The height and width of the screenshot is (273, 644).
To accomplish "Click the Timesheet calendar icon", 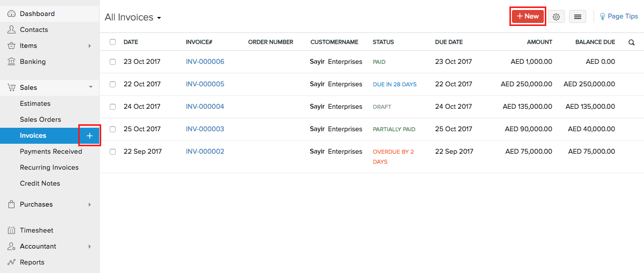I will (11, 230).
